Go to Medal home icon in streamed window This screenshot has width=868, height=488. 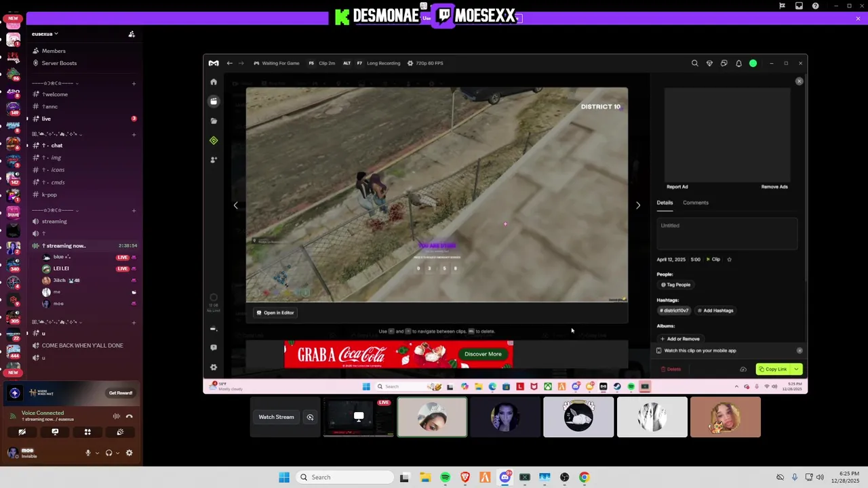click(x=214, y=82)
